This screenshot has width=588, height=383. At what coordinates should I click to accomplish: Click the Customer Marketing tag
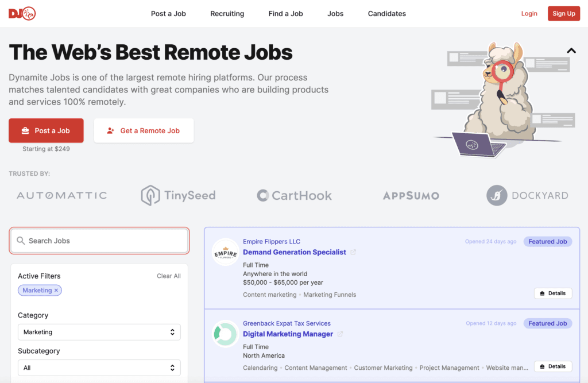(x=383, y=368)
